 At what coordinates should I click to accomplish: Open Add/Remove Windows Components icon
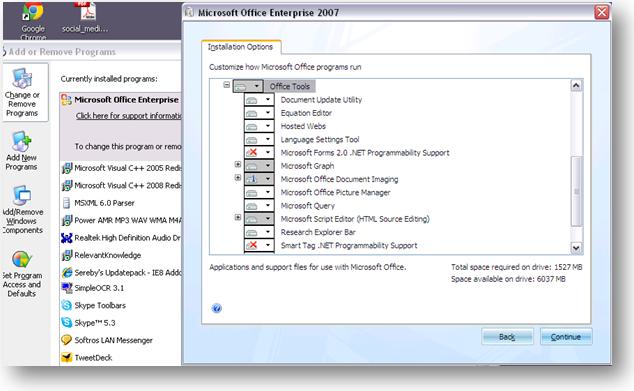(21, 196)
